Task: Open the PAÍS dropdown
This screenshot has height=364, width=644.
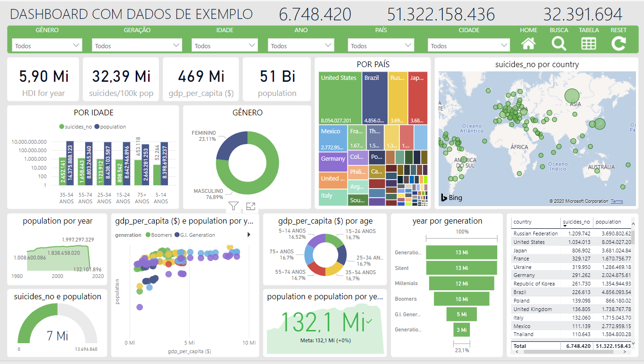Action: pyautogui.click(x=380, y=45)
